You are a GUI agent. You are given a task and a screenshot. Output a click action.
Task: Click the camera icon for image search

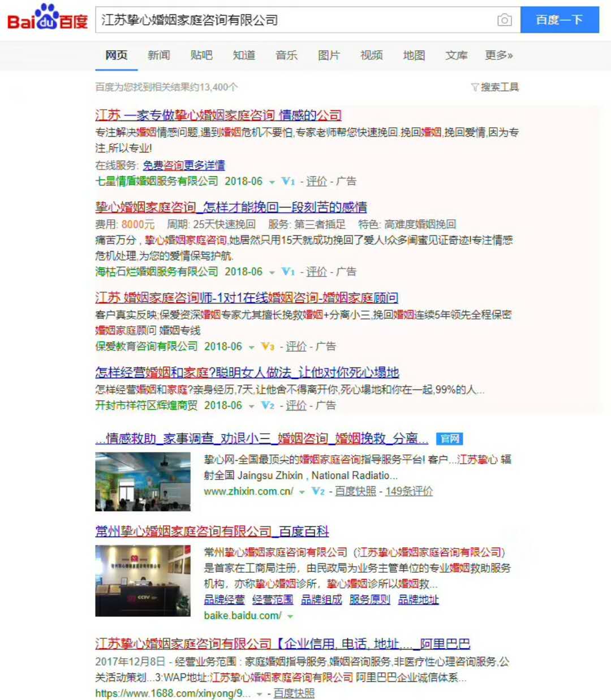coord(504,19)
